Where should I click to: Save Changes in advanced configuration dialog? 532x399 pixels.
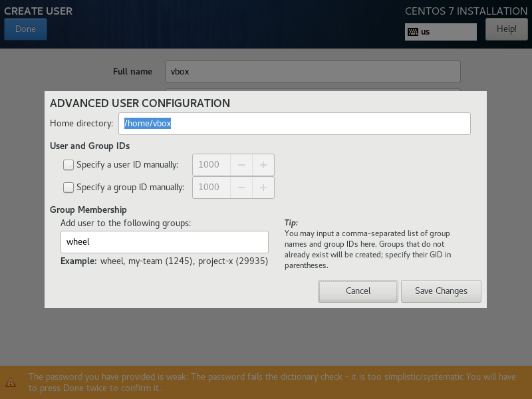tap(441, 291)
